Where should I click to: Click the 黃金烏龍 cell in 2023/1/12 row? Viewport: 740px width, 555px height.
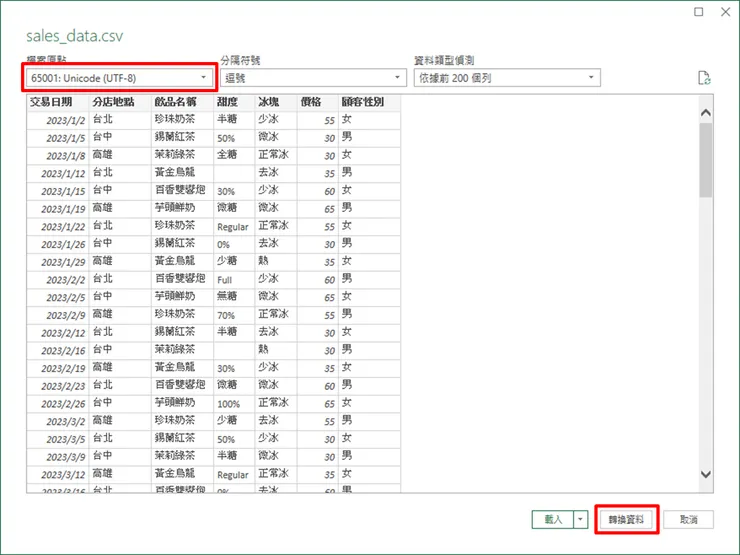(x=182, y=173)
